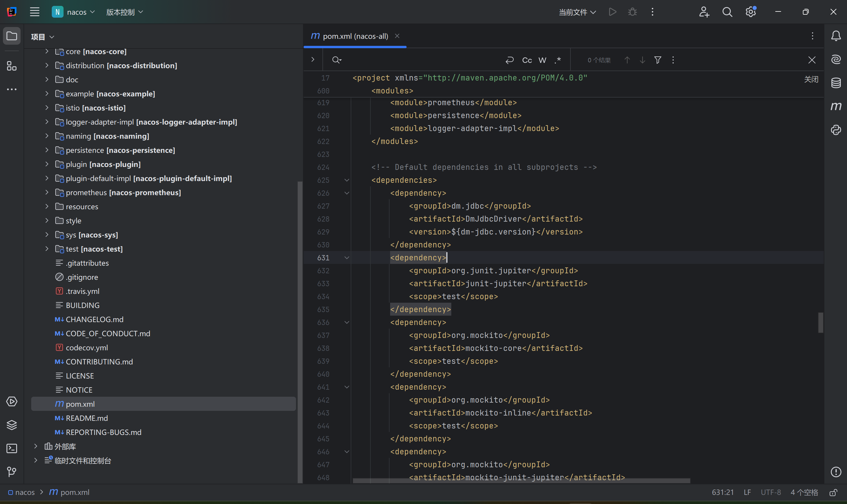
Task: Switch to pom.xml (nacos-all) tab
Action: click(355, 36)
